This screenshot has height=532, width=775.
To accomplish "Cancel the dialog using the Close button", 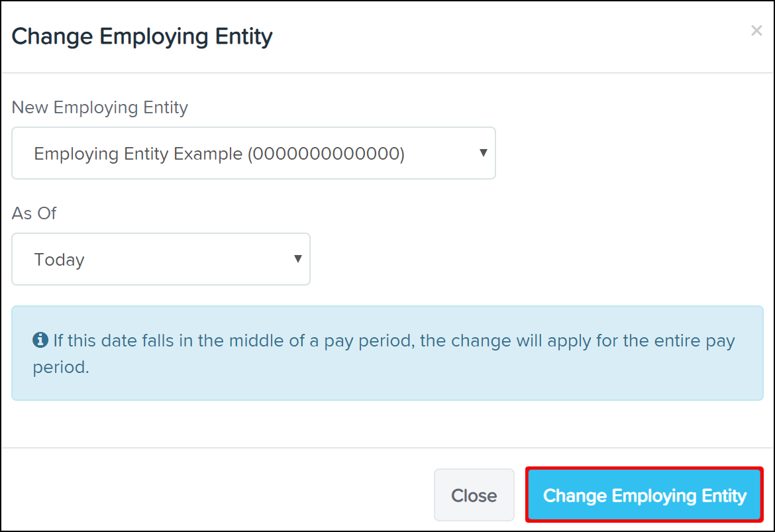I will [x=474, y=495].
